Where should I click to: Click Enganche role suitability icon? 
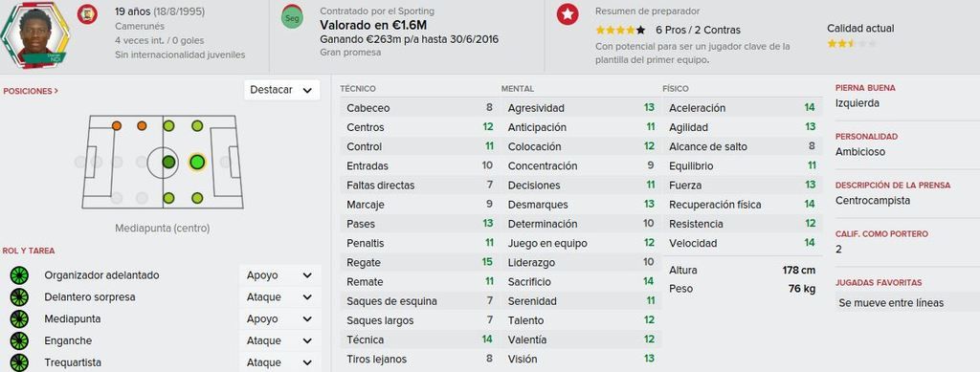point(19,340)
